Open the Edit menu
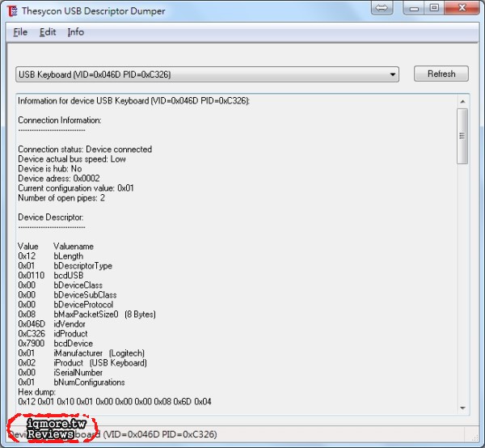This screenshot has height=448, width=485. [x=48, y=32]
